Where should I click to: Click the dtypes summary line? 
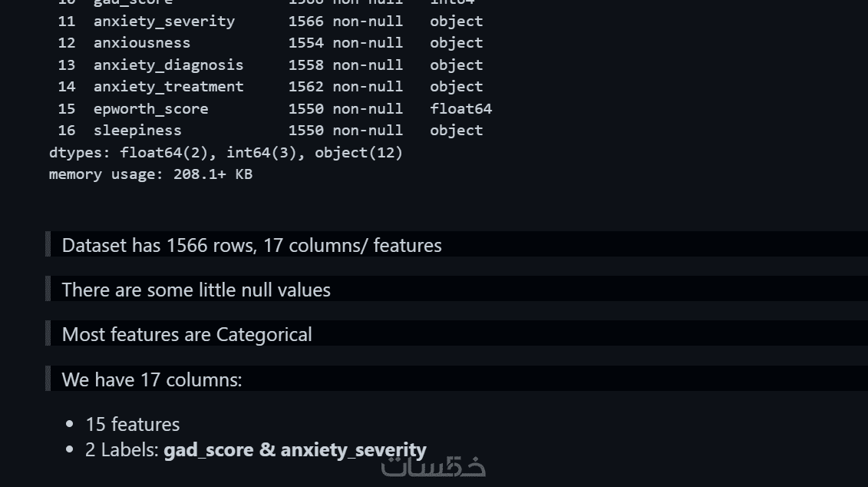226,153
